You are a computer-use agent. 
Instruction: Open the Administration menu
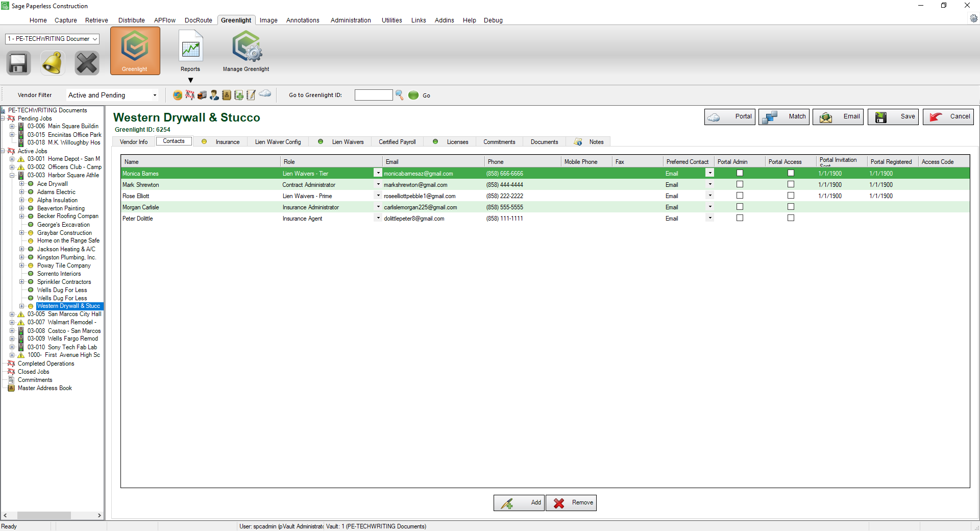(x=351, y=20)
